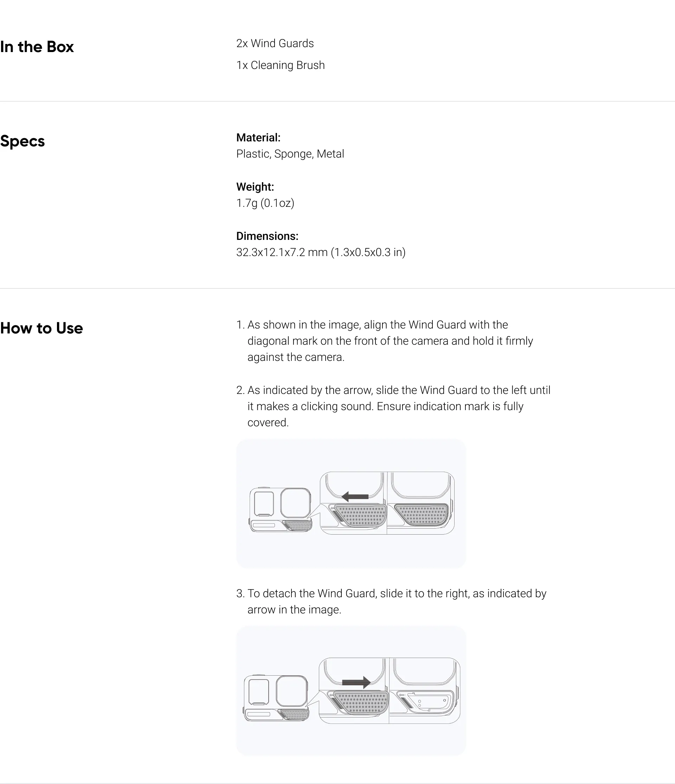Click the 32.3x12.1x7.2 mm dimensions text
Image resolution: width=675 pixels, height=784 pixels.
click(321, 253)
